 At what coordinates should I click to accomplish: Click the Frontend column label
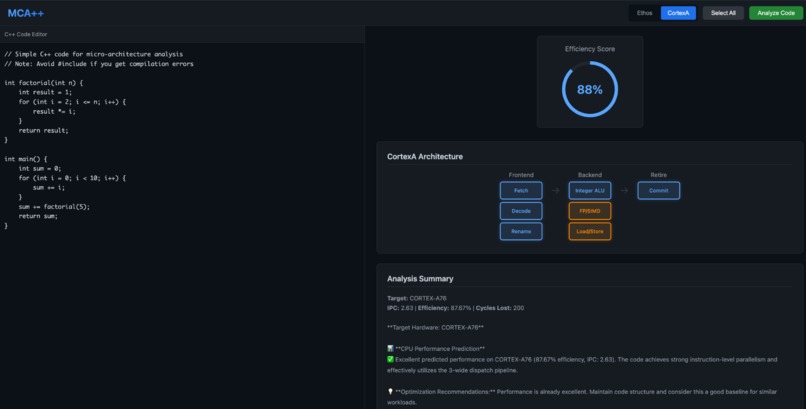click(x=521, y=175)
